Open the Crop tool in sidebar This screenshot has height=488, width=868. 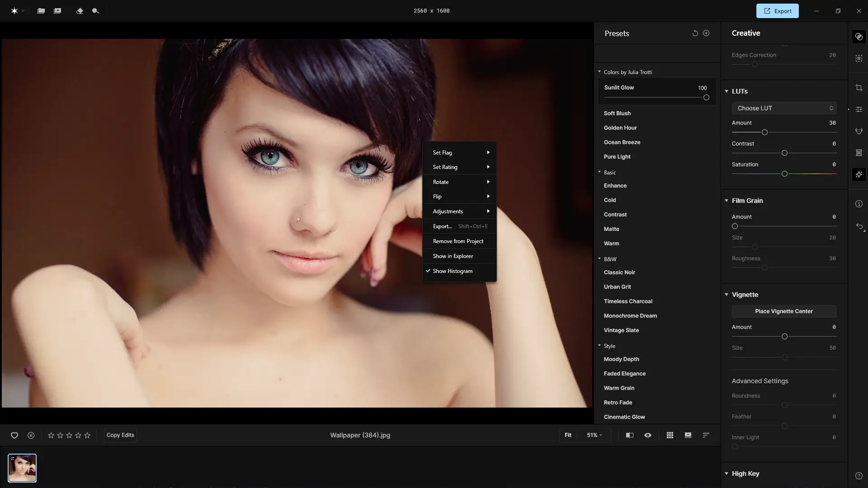click(x=859, y=88)
